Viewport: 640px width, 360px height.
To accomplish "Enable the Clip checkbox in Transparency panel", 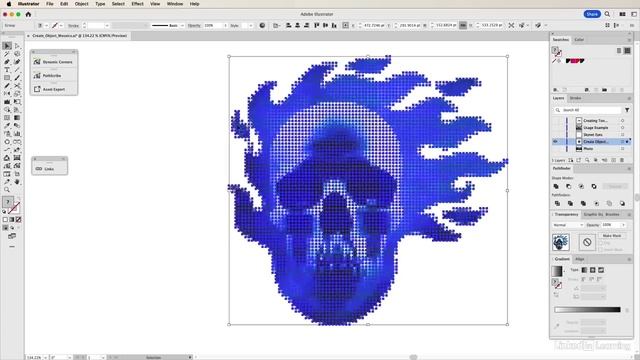I will tap(600, 243).
